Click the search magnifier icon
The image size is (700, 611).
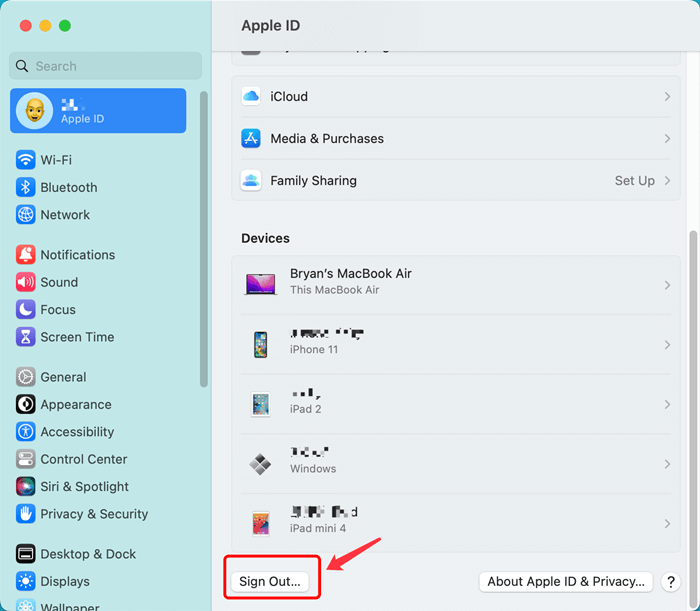click(22, 66)
